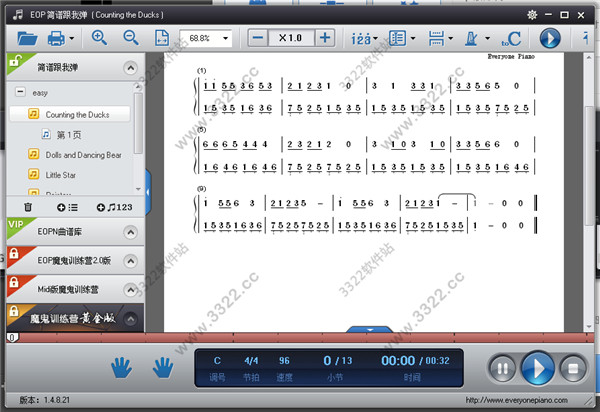Toggle the metronome icon
The height and width of the screenshot is (412, 600).
pyautogui.click(x=471, y=38)
